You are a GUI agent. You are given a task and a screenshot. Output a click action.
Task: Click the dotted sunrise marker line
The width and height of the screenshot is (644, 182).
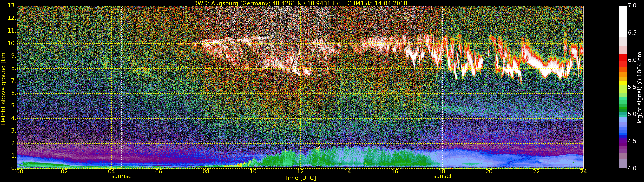coord(122,87)
